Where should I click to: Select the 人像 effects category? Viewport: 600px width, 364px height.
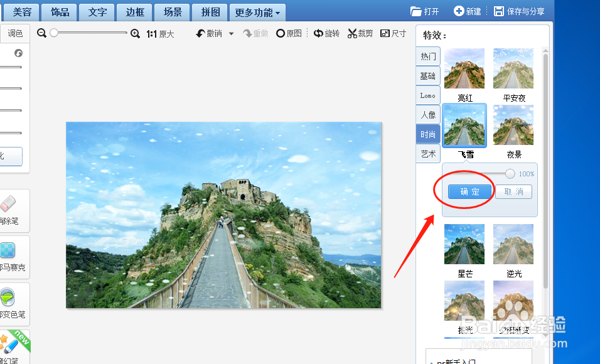pos(428,115)
